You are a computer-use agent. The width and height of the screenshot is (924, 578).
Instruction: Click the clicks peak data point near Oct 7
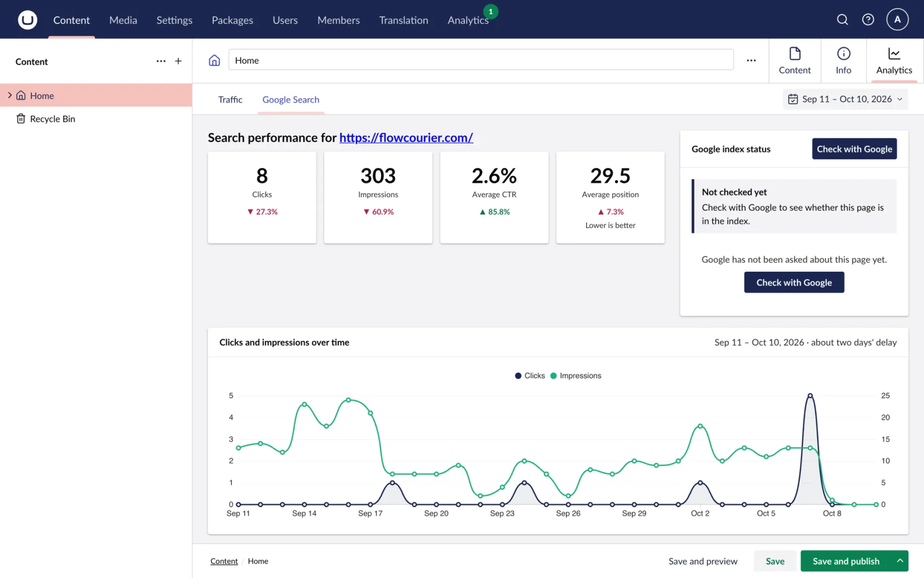tap(810, 396)
